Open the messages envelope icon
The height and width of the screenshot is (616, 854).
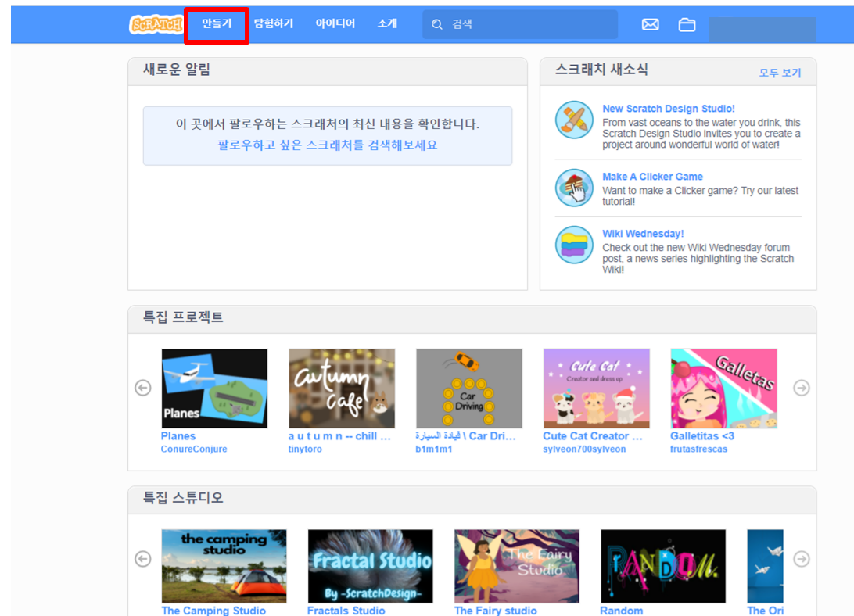click(651, 24)
